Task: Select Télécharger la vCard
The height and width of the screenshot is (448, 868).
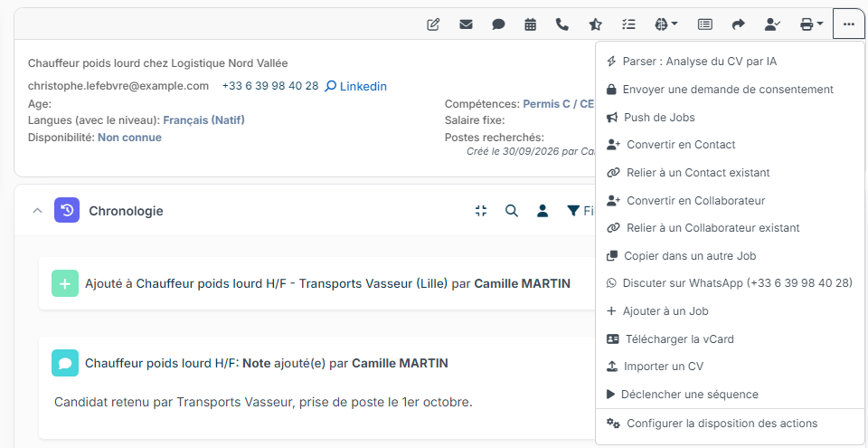Action: coord(731,338)
